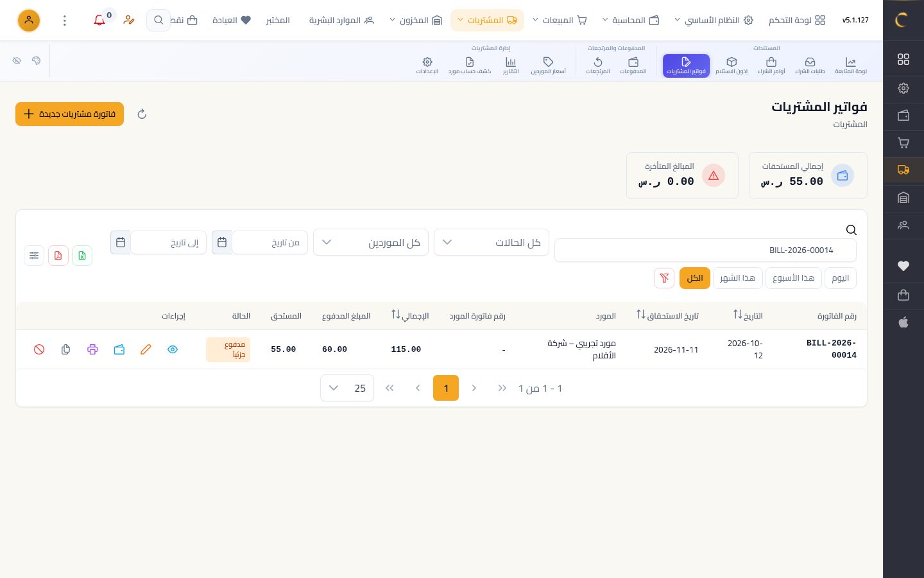Clear filters with red funnel icon
The width and height of the screenshot is (924, 578).
pyautogui.click(x=664, y=278)
